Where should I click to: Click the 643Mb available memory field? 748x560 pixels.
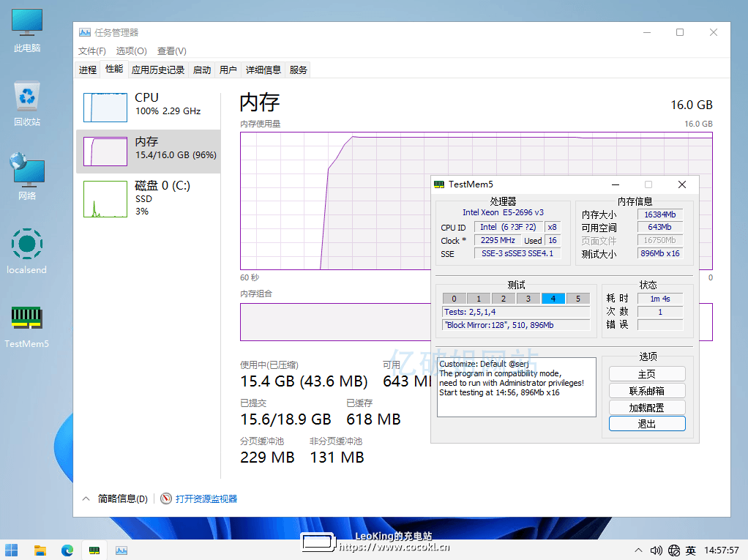(660, 228)
